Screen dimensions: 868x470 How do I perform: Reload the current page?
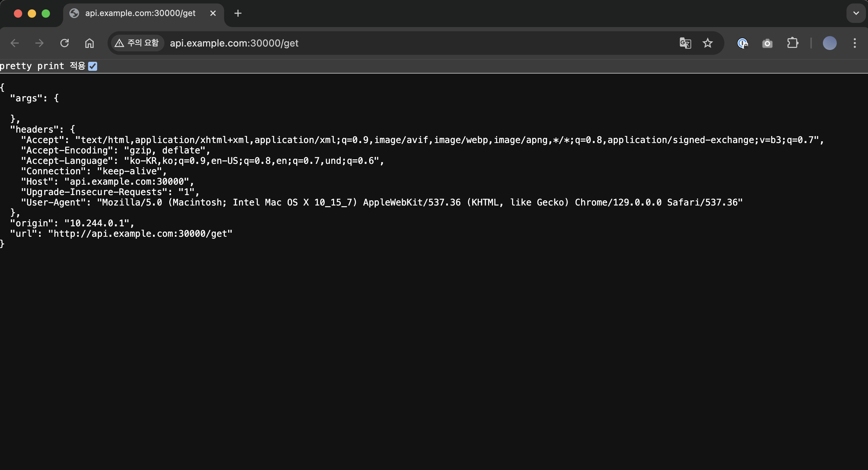(65, 43)
